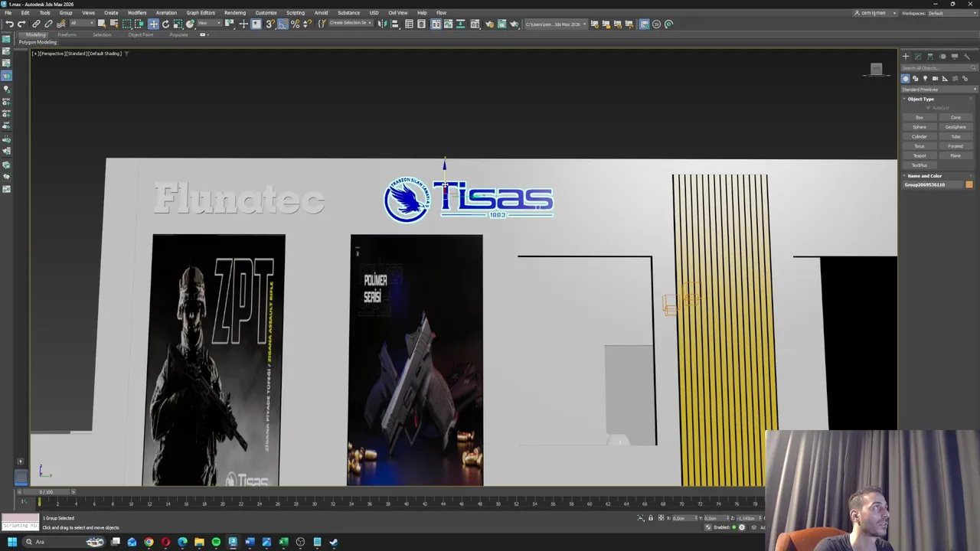This screenshot has height=551, width=980.
Task: Open the project path dropdown
Action: click(x=556, y=24)
